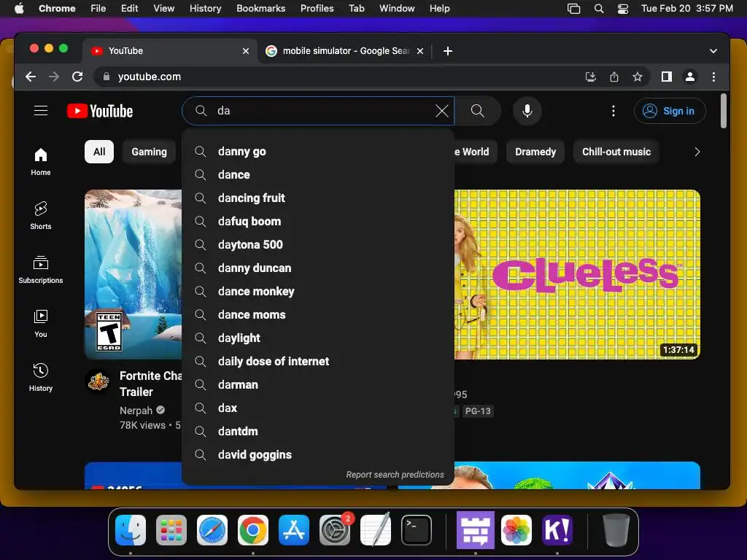The image size is (747, 560).
Task: Open the Profiles menu
Action: [317, 8]
